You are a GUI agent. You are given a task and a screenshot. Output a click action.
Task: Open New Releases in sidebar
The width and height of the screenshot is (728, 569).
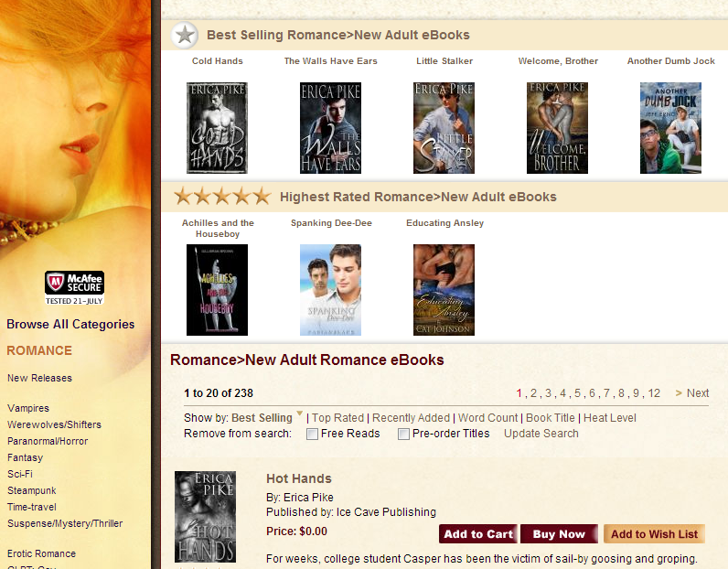(39, 378)
